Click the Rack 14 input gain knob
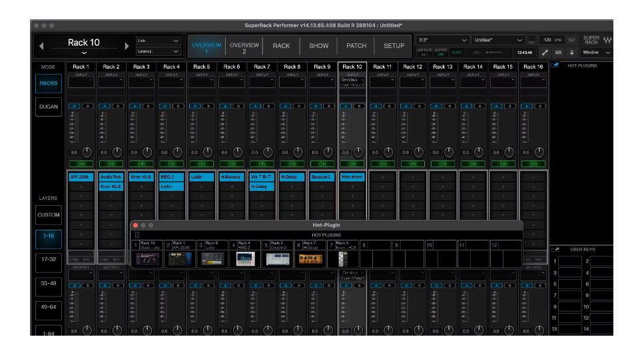Image resolution: width=644 pixels, height=355 pixels. [x=479, y=153]
